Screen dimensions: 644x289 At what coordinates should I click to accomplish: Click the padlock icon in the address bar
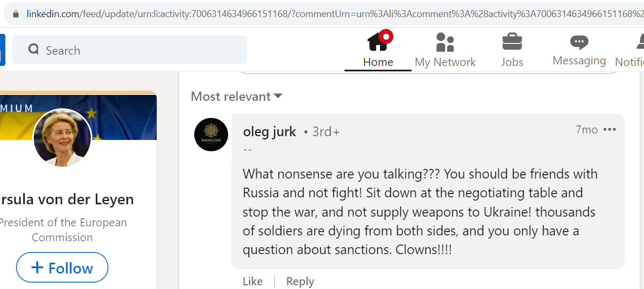pyautogui.click(x=16, y=13)
